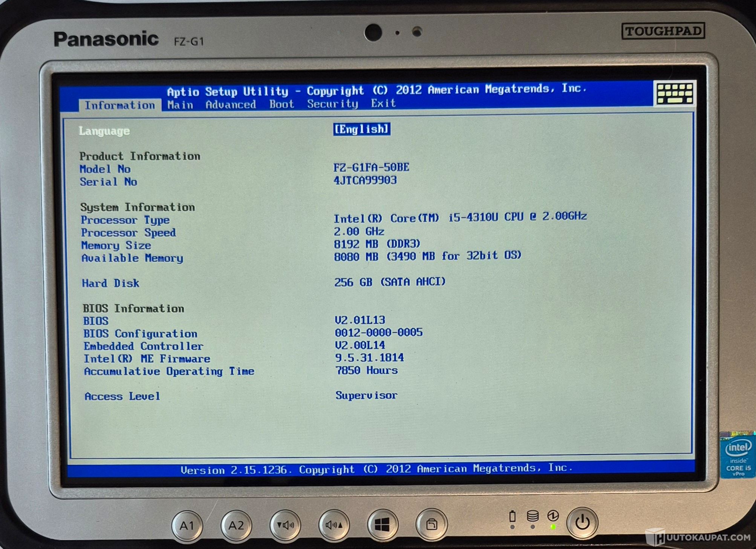This screenshot has height=549, width=756.
Task: Click the i5-4310U CPU value
Action: point(460,217)
